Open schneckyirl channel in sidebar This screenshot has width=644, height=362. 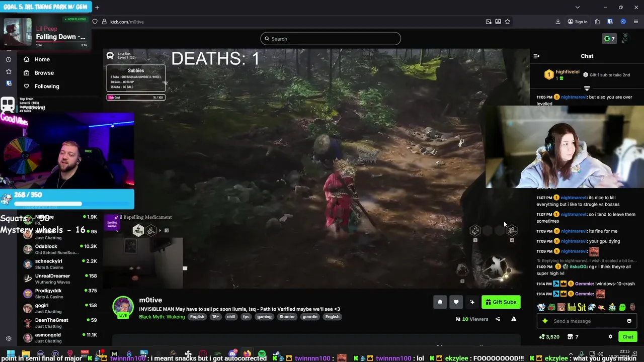click(x=60, y=264)
